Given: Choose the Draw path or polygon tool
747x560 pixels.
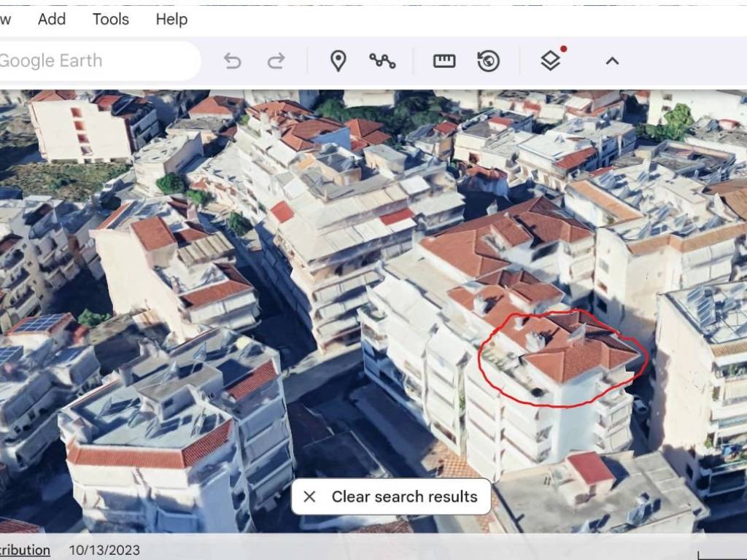Looking at the screenshot, I should point(382,61).
